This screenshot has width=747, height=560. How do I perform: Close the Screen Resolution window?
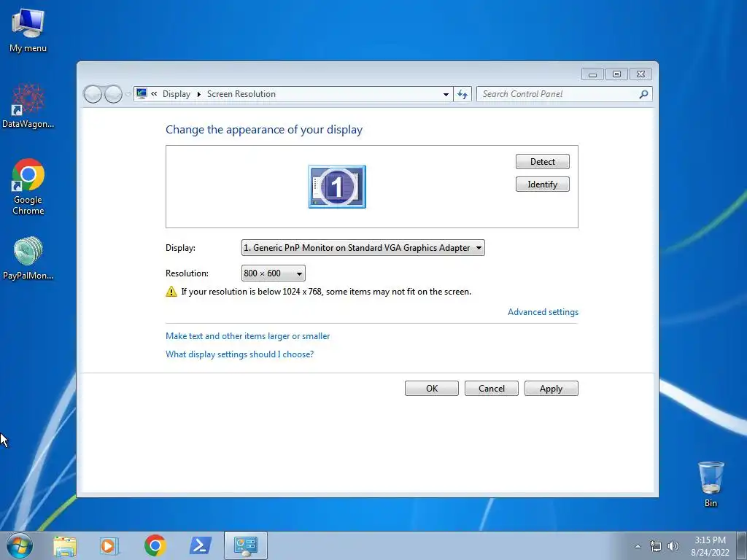[x=640, y=74]
